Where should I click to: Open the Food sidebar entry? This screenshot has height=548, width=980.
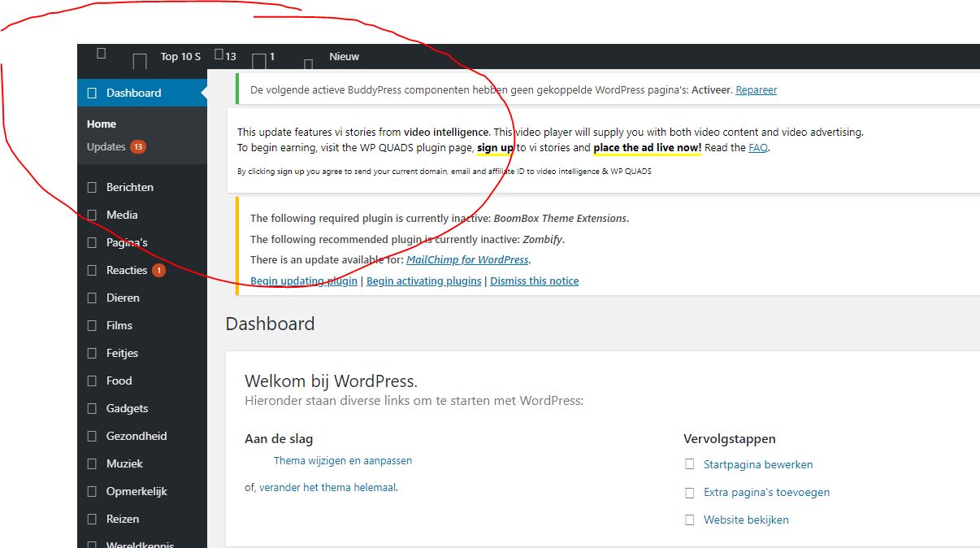click(119, 381)
